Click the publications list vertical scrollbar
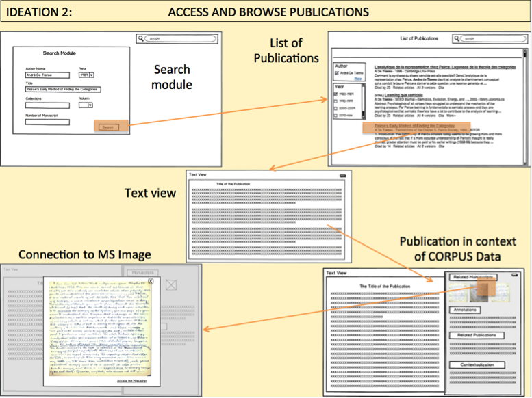Viewport: 532px width, 398px height. [x=525, y=107]
